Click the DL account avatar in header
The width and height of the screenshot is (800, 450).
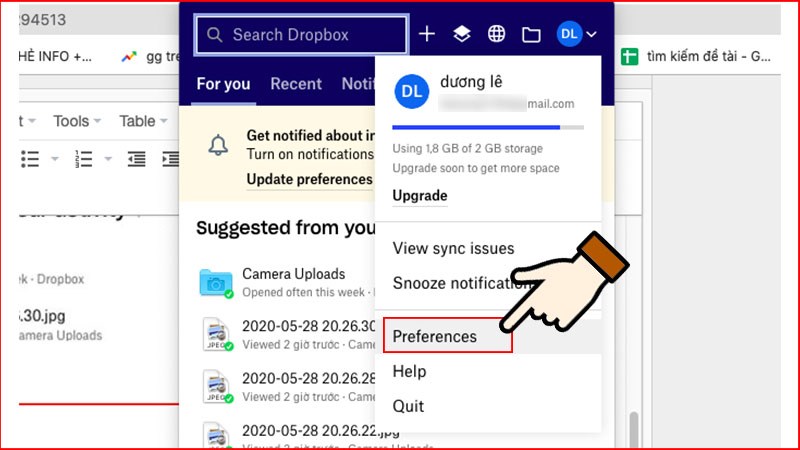[x=569, y=34]
